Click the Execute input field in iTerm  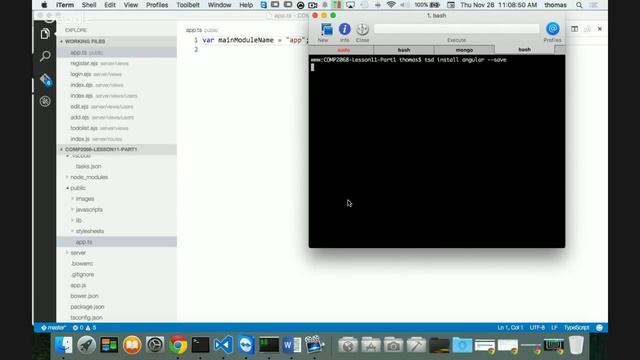tap(456, 29)
